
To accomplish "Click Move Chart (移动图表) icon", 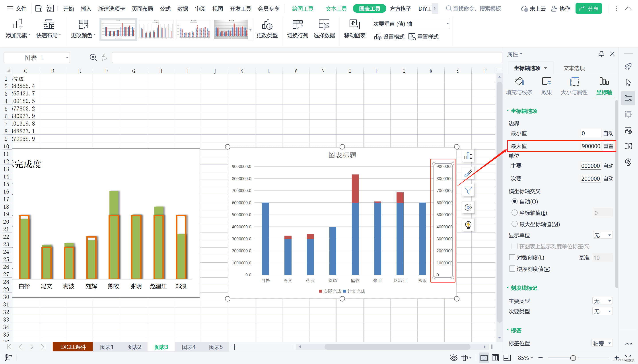I will (x=354, y=24).
